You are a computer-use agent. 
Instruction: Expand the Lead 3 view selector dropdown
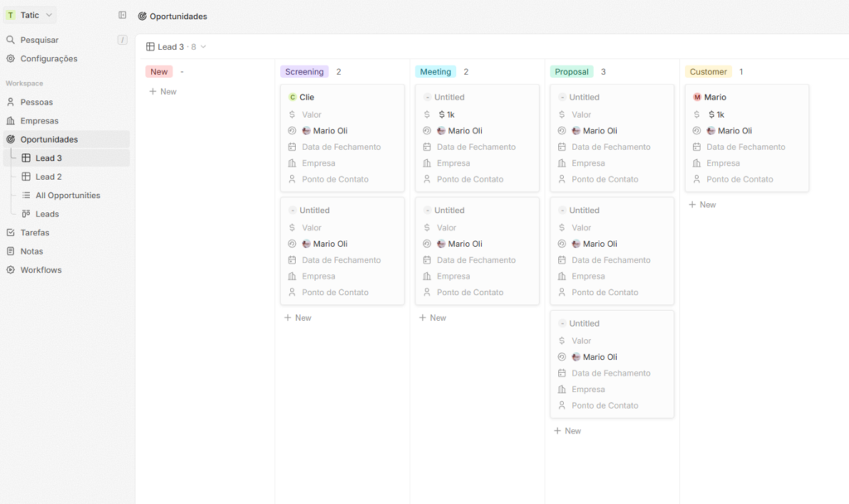coord(176,47)
